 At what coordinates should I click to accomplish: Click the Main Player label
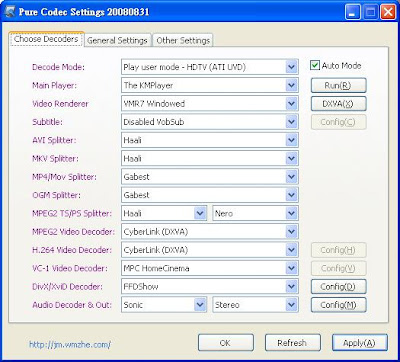click(x=54, y=86)
